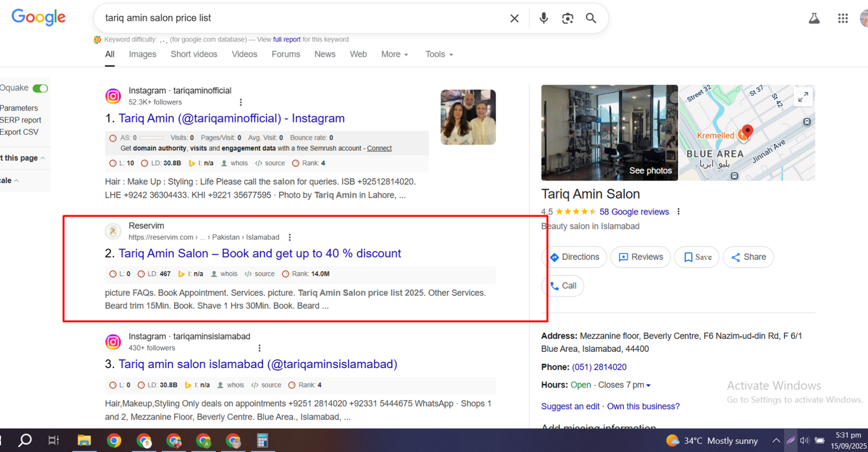The width and height of the screenshot is (868, 452).
Task: Open the Google apps grid
Action: tap(843, 18)
